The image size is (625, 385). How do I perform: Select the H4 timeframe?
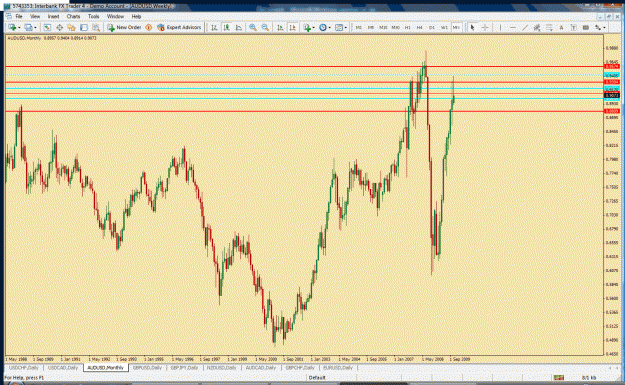click(419, 28)
